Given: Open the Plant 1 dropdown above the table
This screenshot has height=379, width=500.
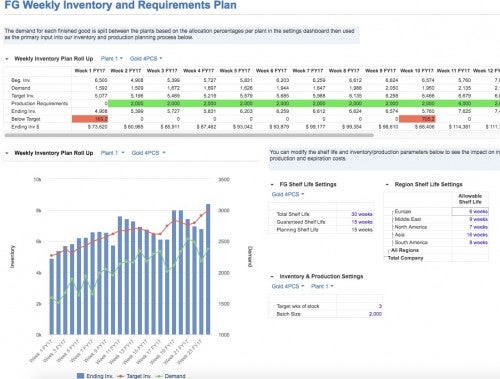Looking at the screenshot, I should point(112,59).
